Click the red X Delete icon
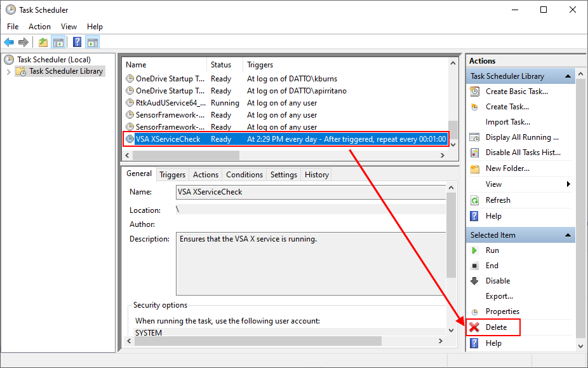The width and height of the screenshot is (588, 368). tap(474, 327)
